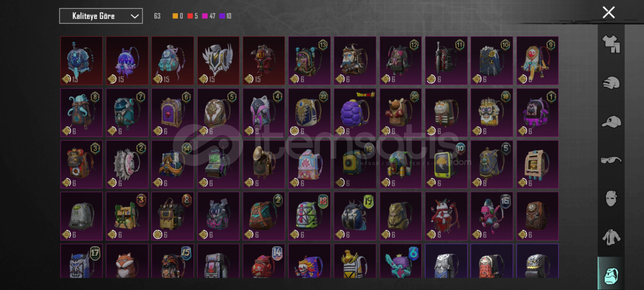644x290 pixels.
Task: Click the dropdown chevron arrow beside Kaliteye Göre
Action: pos(135,16)
